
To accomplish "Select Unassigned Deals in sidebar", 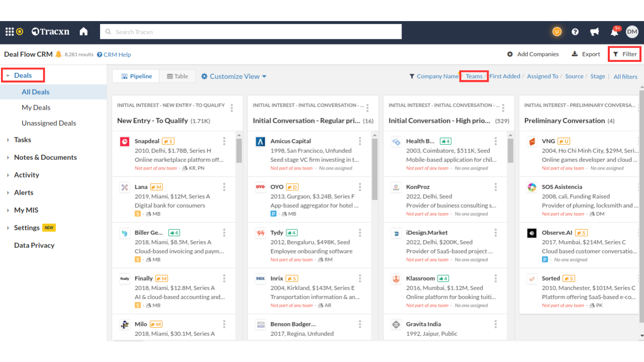I will coord(49,123).
